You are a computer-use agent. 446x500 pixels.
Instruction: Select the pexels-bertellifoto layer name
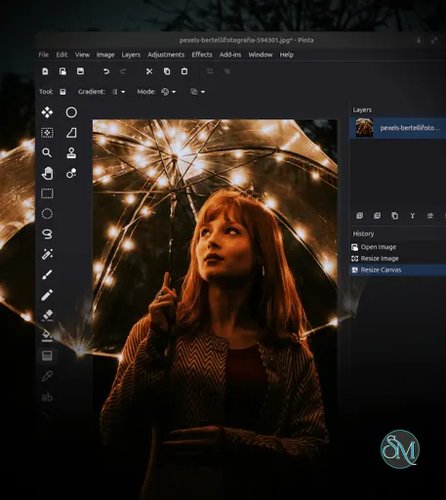coord(410,127)
